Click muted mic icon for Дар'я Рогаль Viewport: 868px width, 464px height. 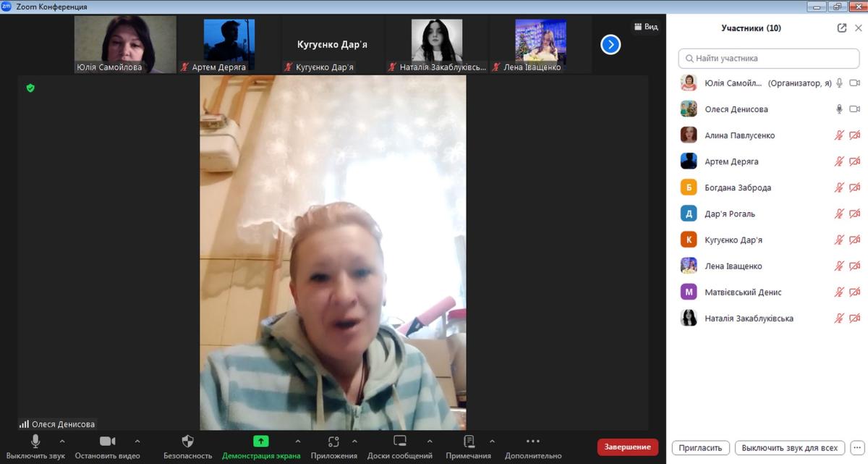click(840, 214)
